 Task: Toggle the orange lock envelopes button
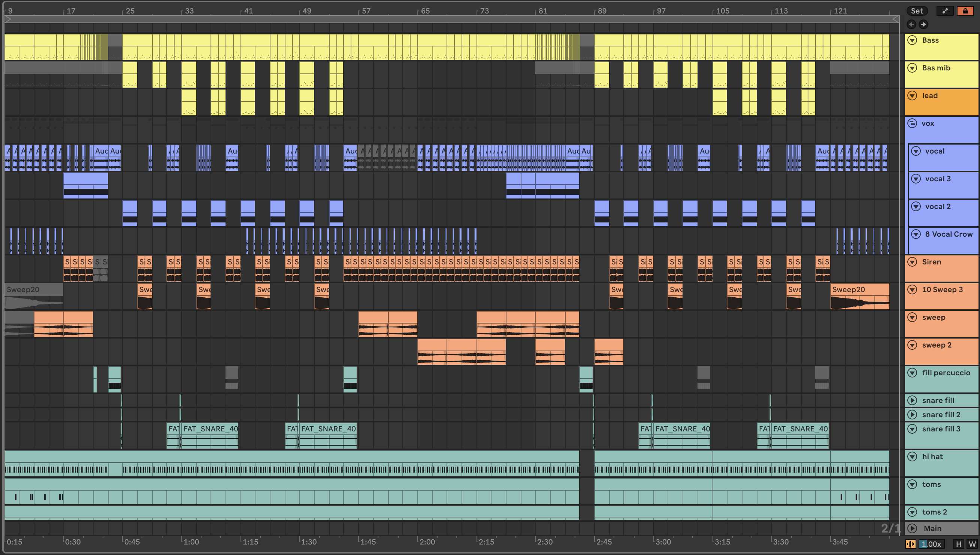(x=965, y=10)
